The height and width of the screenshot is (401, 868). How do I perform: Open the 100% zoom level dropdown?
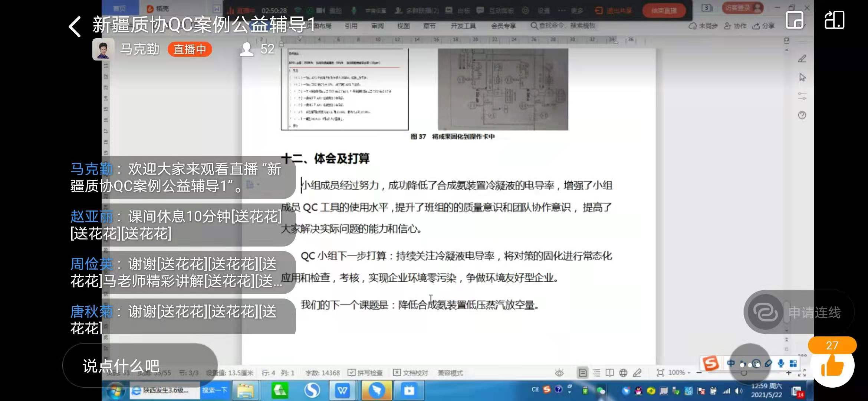point(679,372)
